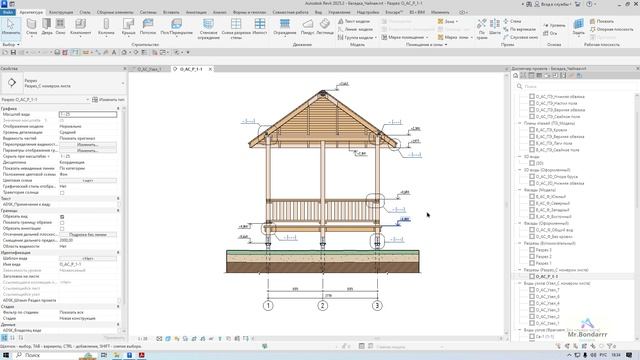Open the Файл menu tab
Viewport: 640px width, 360px height.
(7, 12)
